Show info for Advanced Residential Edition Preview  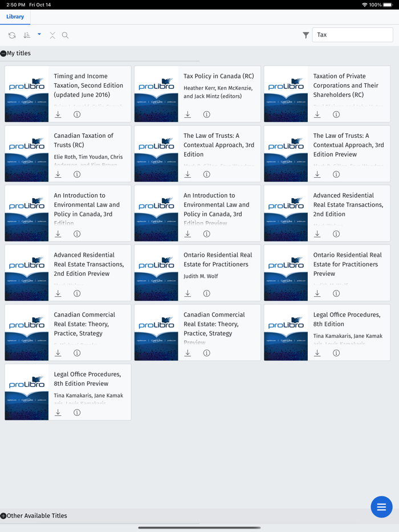(77, 293)
